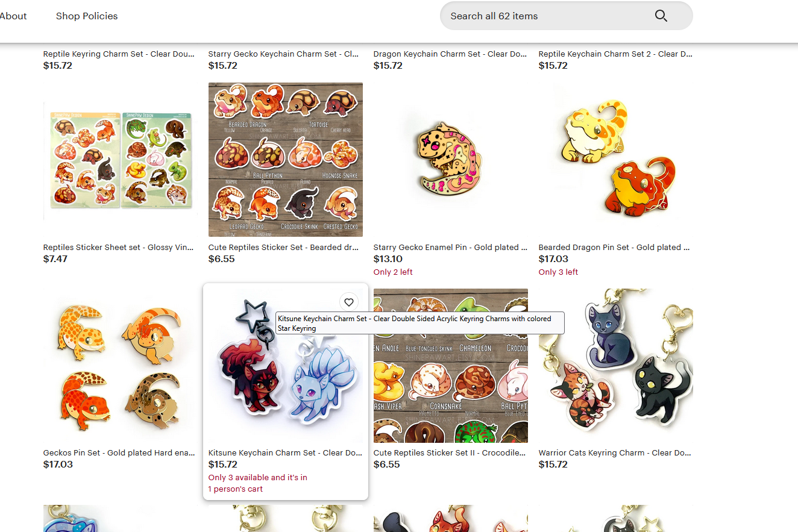Open Warrior Cats Keyring Charm image
Screen dimensions: 798x532
[616, 366]
